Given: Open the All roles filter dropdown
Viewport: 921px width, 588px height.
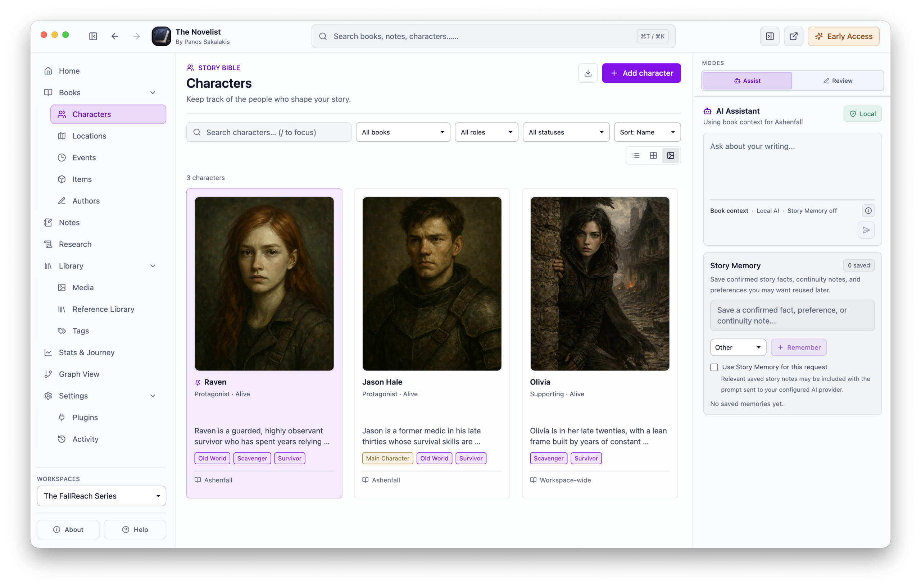Looking at the screenshot, I should click(486, 132).
